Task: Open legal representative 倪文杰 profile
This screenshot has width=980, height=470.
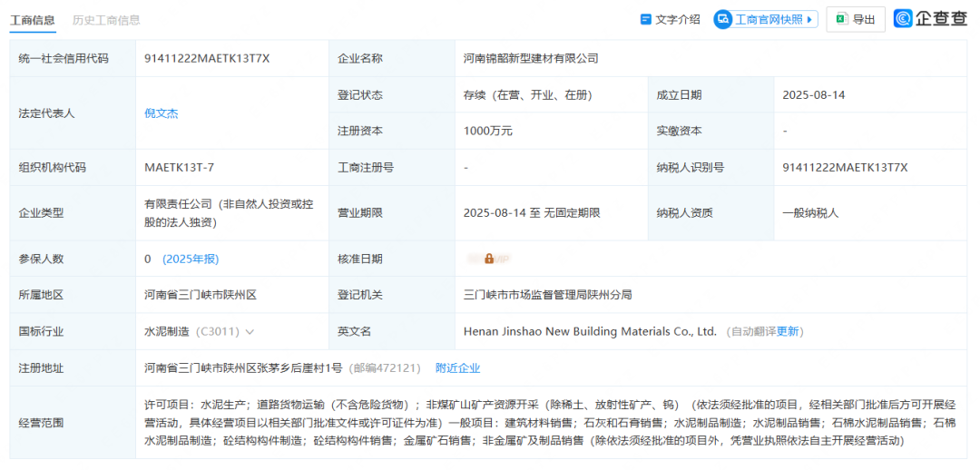Action: pyautogui.click(x=162, y=113)
